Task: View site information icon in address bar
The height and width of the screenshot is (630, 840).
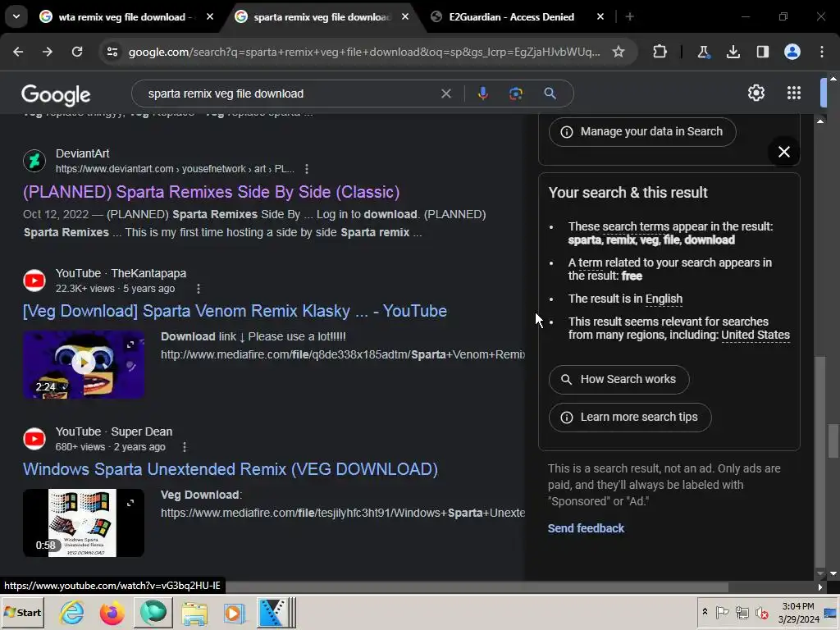Action: click(x=112, y=52)
